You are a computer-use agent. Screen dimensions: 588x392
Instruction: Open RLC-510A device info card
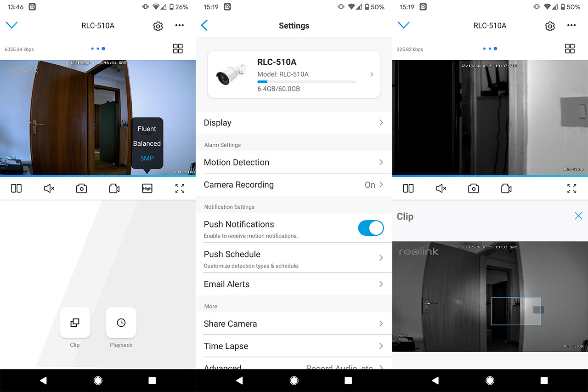pos(294,74)
